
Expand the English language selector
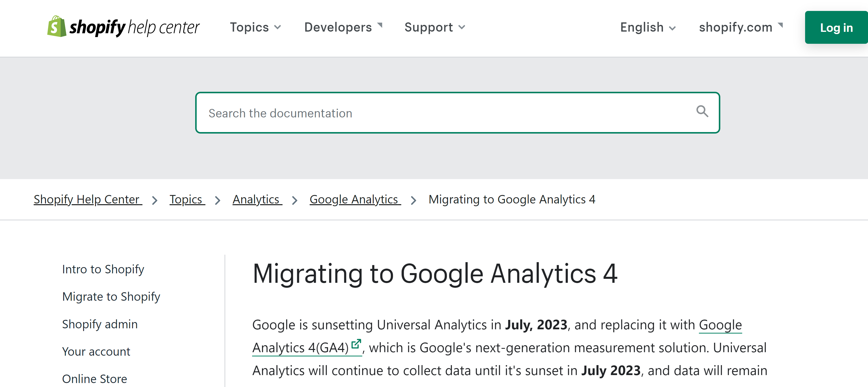point(648,27)
